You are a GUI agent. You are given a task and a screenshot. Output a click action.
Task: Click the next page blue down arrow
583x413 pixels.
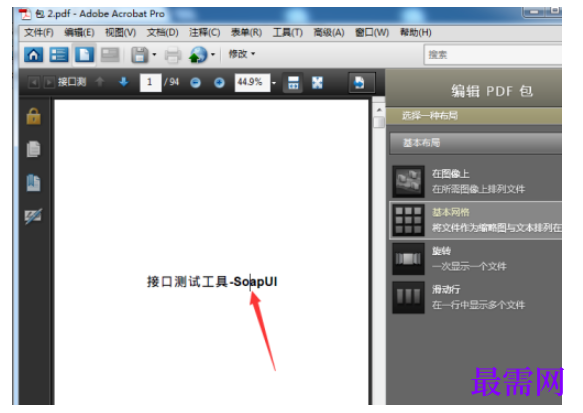click(124, 82)
